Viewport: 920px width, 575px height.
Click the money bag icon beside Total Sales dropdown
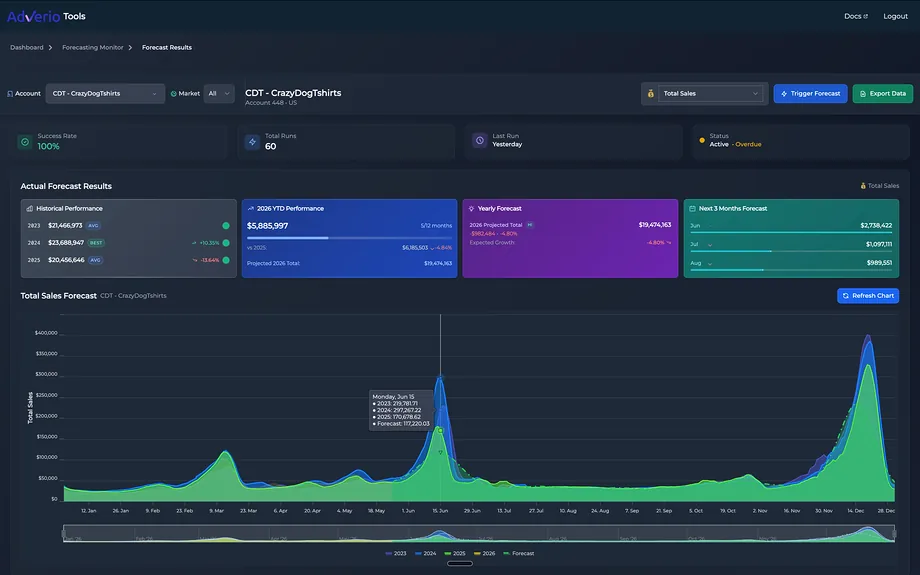[x=650, y=93]
